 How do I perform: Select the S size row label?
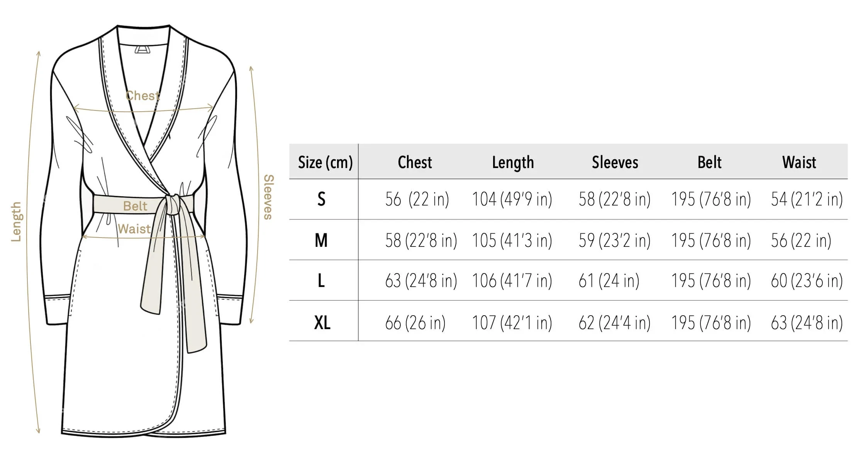tap(321, 199)
